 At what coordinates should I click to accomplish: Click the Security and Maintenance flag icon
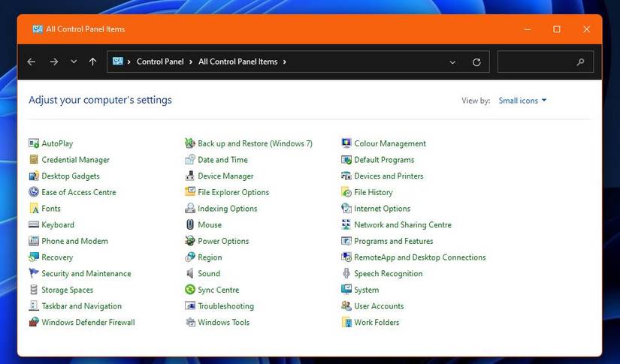tap(34, 273)
